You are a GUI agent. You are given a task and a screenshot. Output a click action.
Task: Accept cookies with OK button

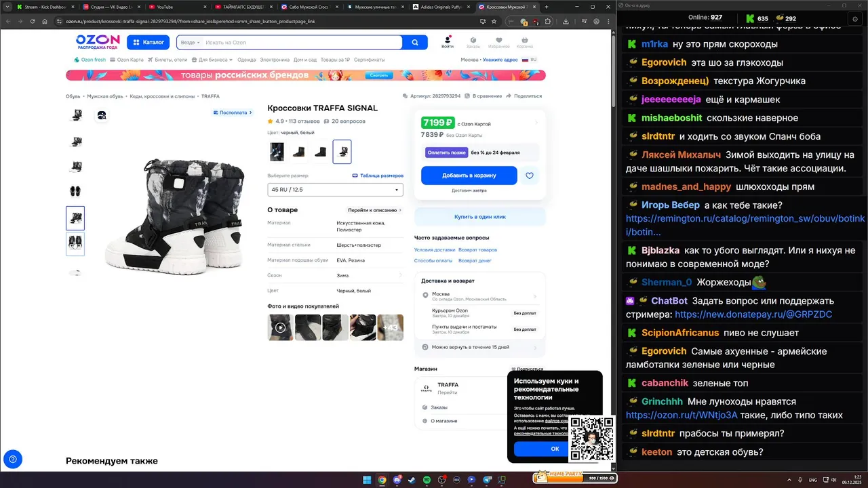[555, 449]
